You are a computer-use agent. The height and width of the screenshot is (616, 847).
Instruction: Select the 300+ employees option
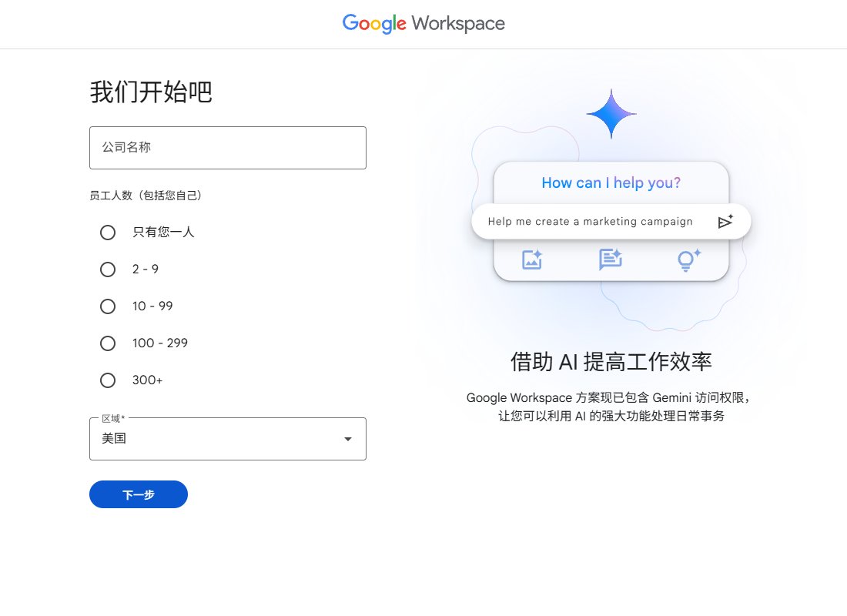pos(108,380)
